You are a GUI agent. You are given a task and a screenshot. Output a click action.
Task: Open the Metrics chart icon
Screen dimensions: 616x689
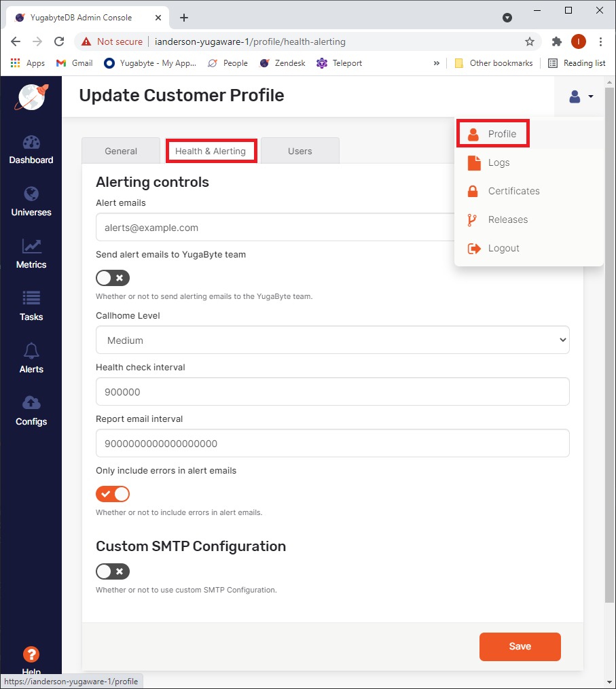click(31, 247)
